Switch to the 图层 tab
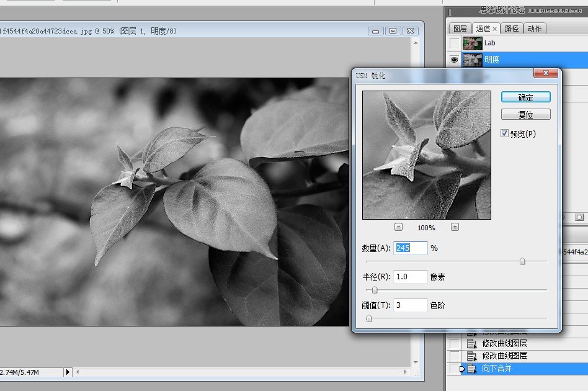 click(460, 29)
